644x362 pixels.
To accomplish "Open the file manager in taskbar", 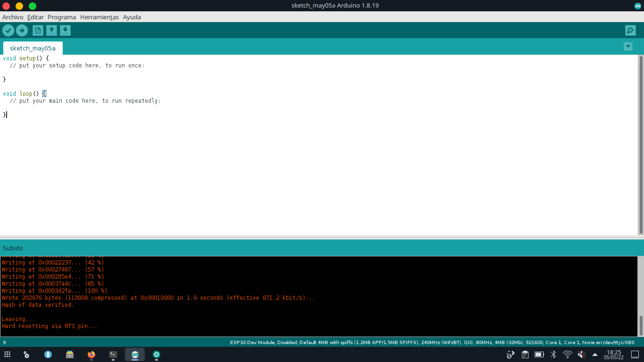I will [70, 354].
